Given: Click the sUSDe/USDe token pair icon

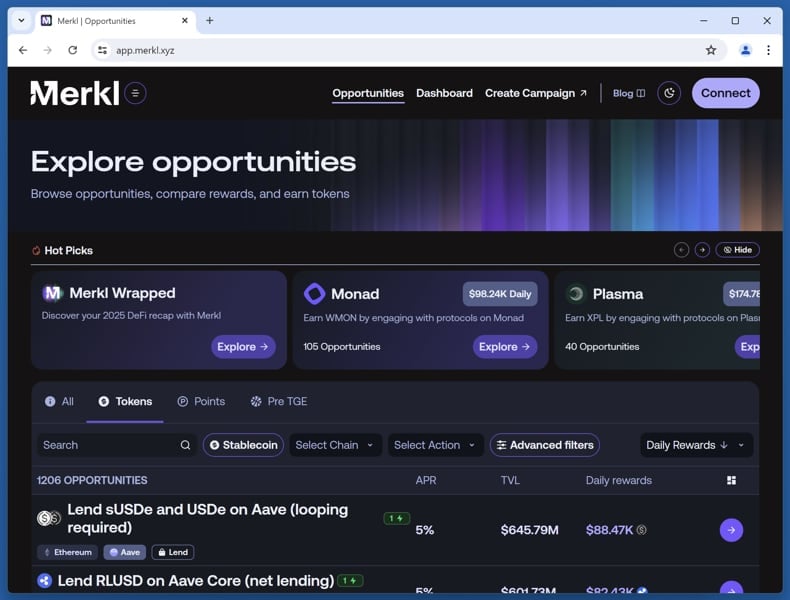Looking at the screenshot, I should pyautogui.click(x=49, y=518).
